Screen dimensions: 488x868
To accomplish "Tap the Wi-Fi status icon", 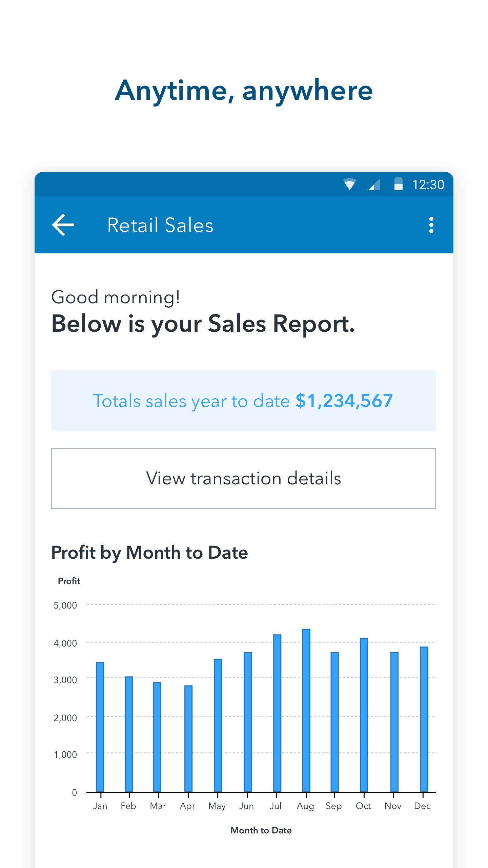I will coord(349,185).
